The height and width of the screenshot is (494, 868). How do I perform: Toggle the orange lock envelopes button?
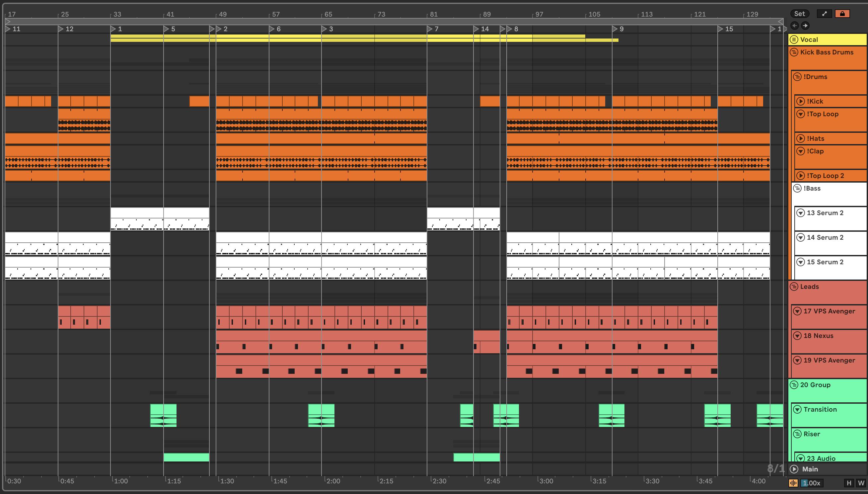click(842, 14)
